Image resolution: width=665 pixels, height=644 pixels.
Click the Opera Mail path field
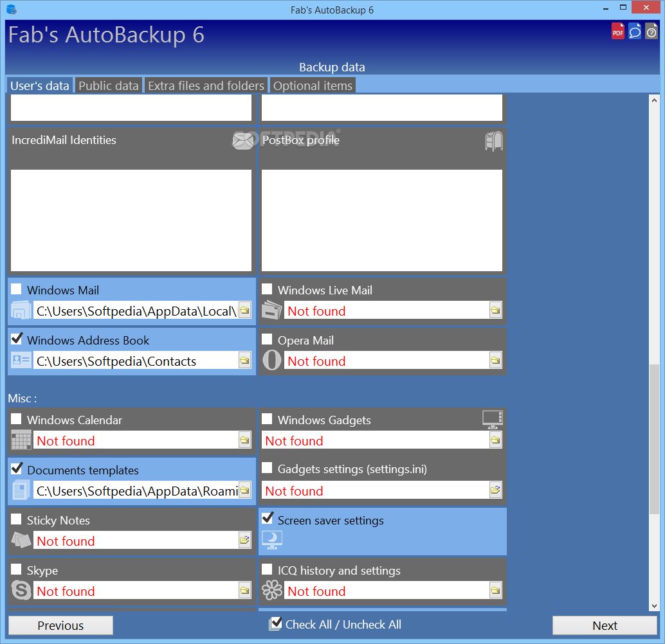(387, 361)
